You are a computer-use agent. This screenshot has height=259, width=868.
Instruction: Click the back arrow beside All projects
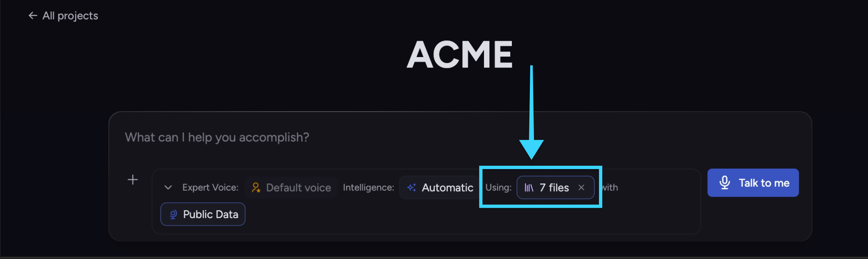pos(33,16)
